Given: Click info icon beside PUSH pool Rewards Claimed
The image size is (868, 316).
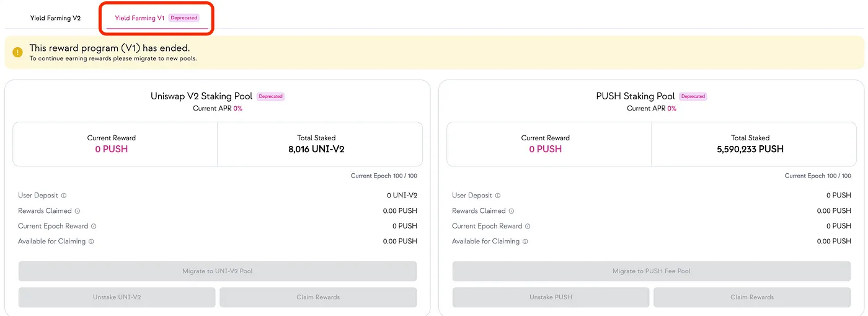Looking at the screenshot, I should 511,211.
